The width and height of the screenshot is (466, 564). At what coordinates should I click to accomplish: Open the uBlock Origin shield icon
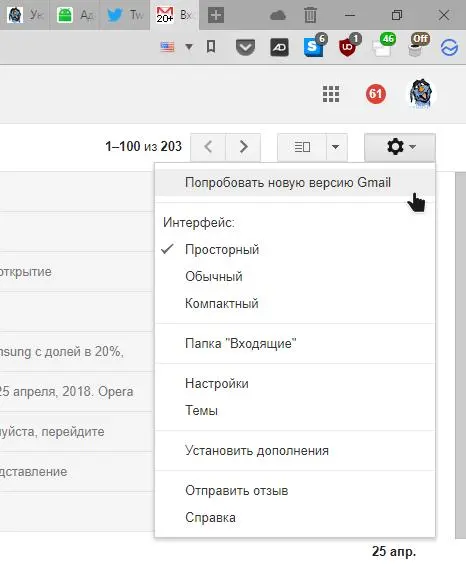(x=348, y=46)
